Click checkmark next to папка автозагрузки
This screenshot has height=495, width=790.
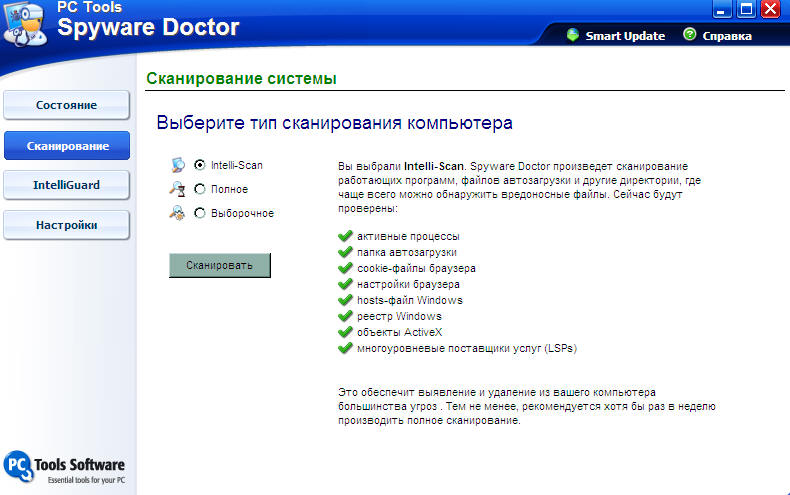pyautogui.click(x=345, y=252)
